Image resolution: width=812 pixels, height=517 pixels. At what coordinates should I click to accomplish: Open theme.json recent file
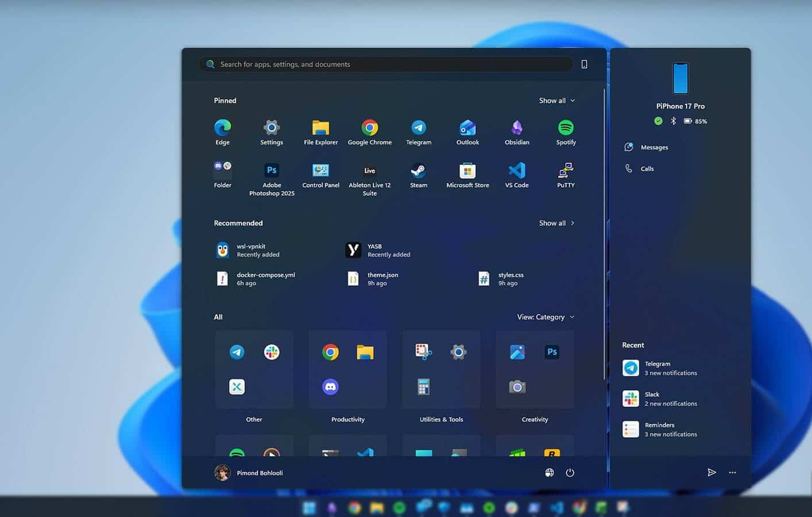tap(372, 279)
